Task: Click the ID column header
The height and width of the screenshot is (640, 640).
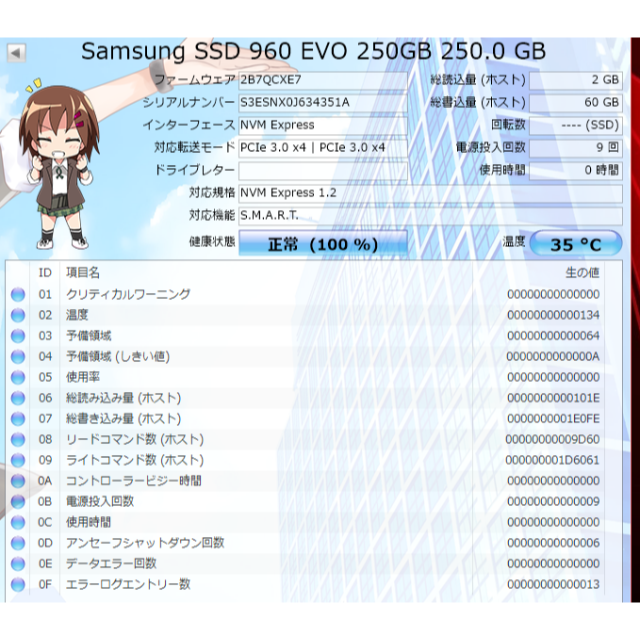Action: [x=45, y=273]
